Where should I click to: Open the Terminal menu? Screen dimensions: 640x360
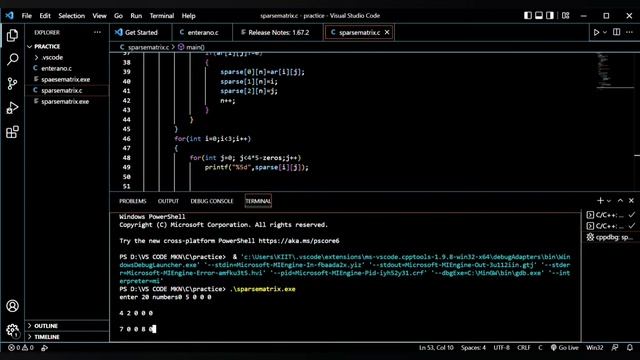click(x=162, y=16)
